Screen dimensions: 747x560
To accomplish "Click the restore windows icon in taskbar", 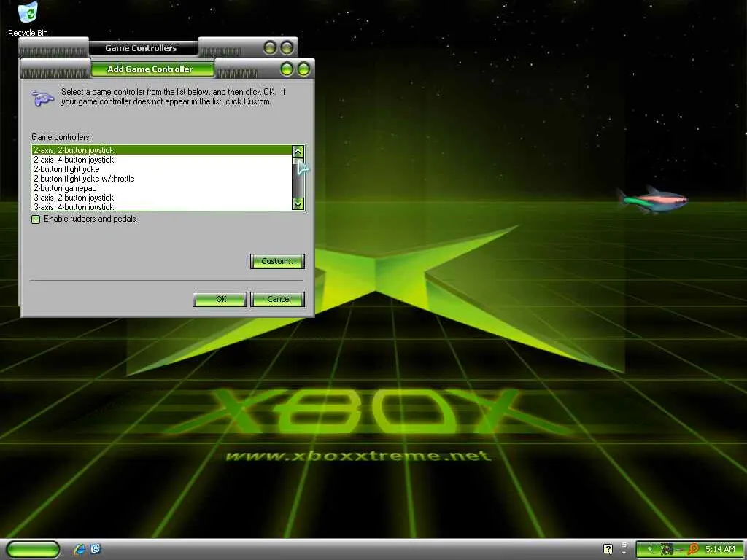I will (624, 545).
